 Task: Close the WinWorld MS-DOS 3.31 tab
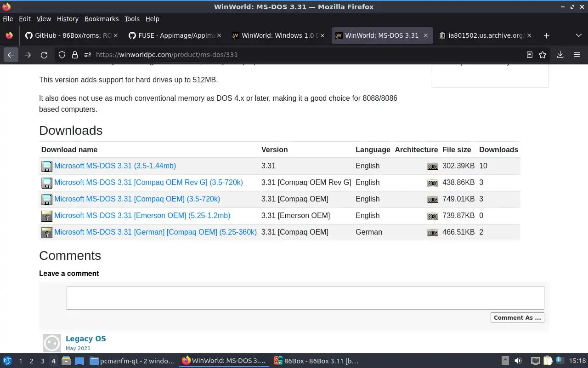[x=426, y=35]
